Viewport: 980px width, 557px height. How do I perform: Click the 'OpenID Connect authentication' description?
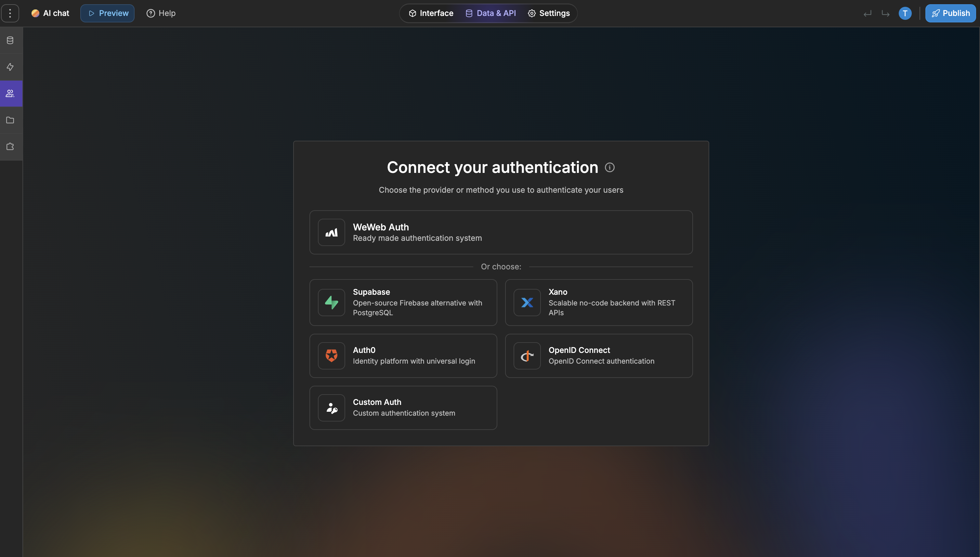[601, 361]
